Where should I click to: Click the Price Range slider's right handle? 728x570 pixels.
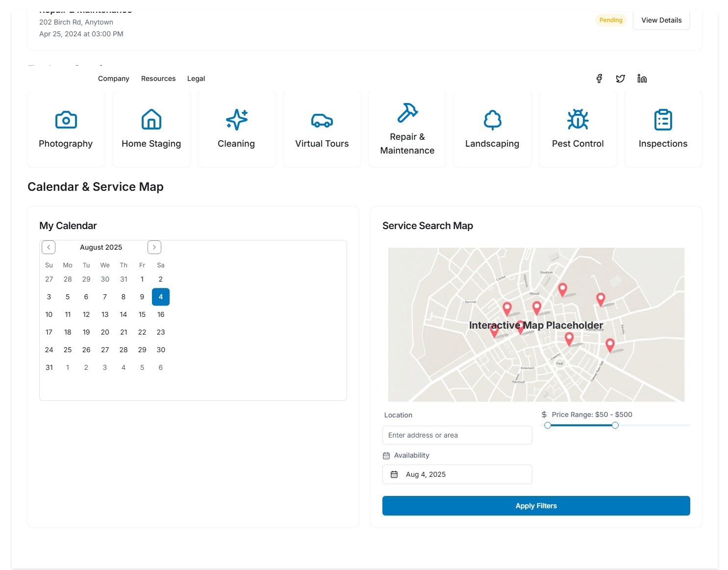click(x=615, y=425)
